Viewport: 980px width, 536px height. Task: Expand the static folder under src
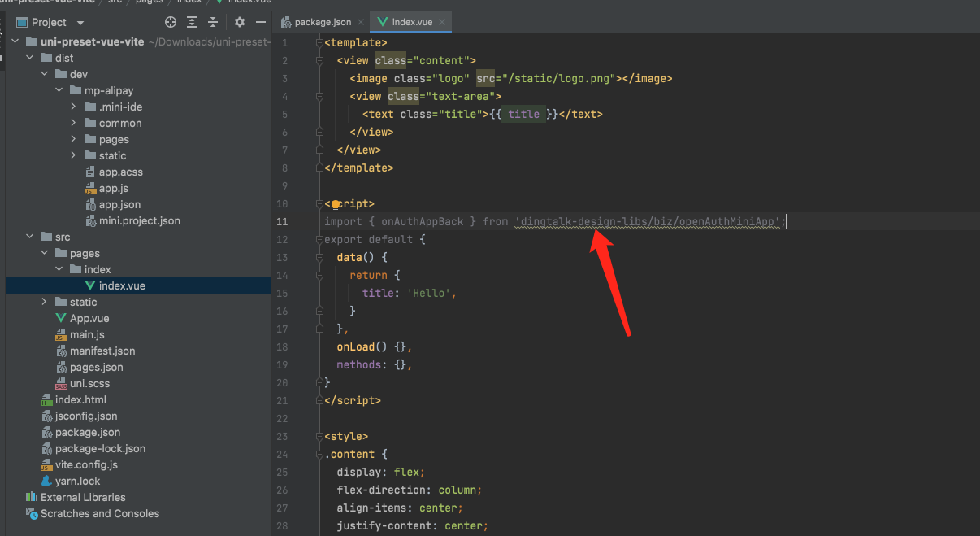pyautogui.click(x=44, y=302)
